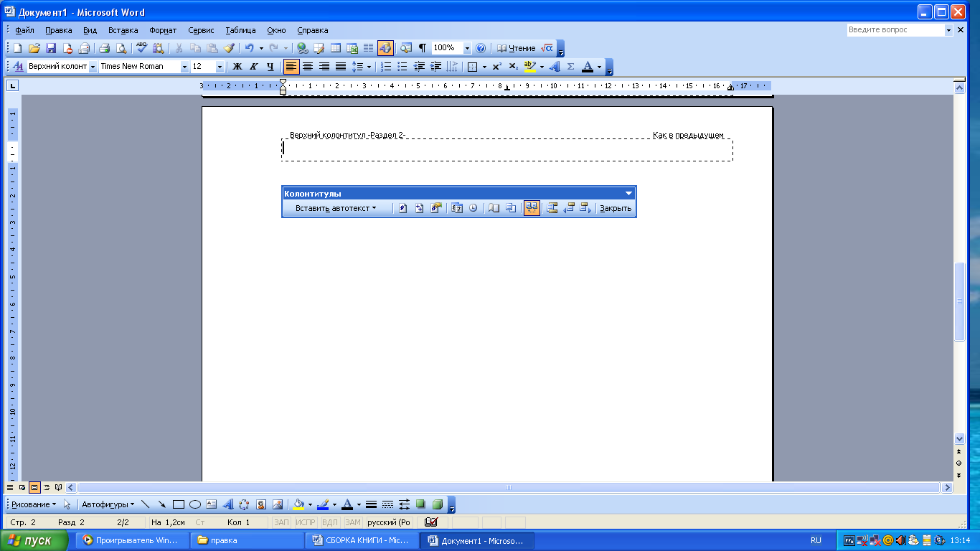Open Print Preview icon
980x551 pixels.
click(x=121, y=48)
